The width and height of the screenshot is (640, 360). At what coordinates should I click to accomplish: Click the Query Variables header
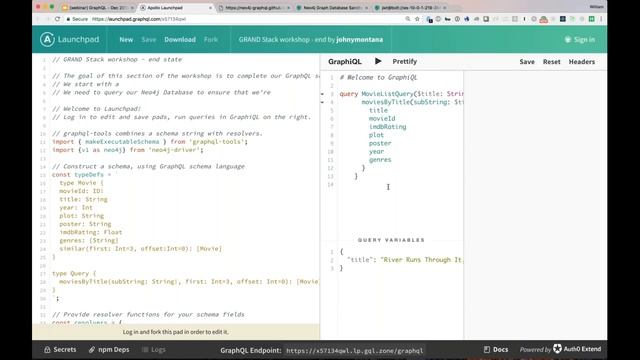pyautogui.click(x=391, y=240)
